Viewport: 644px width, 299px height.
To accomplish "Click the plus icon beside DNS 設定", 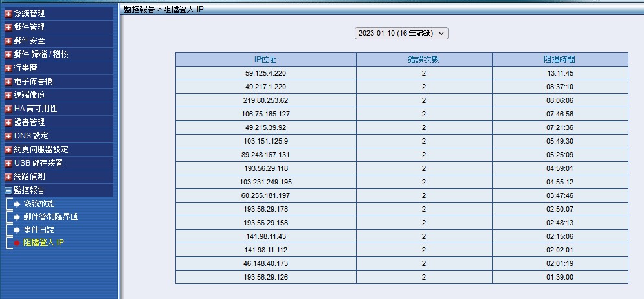I will pyautogui.click(x=8, y=136).
